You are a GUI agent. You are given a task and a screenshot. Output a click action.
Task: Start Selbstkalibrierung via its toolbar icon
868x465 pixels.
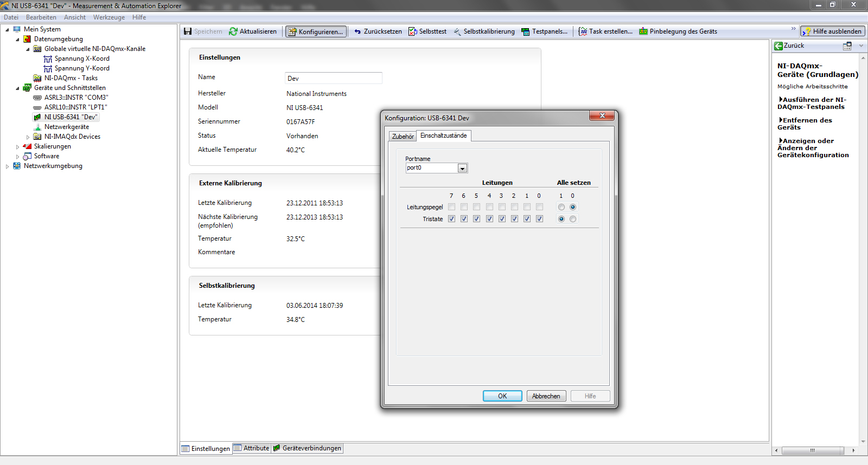pyautogui.click(x=457, y=31)
